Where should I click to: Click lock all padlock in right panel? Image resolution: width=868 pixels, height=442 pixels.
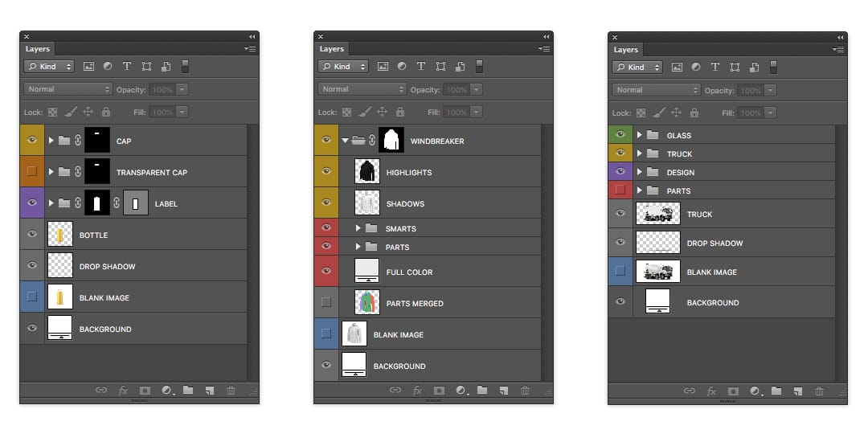[x=694, y=113]
